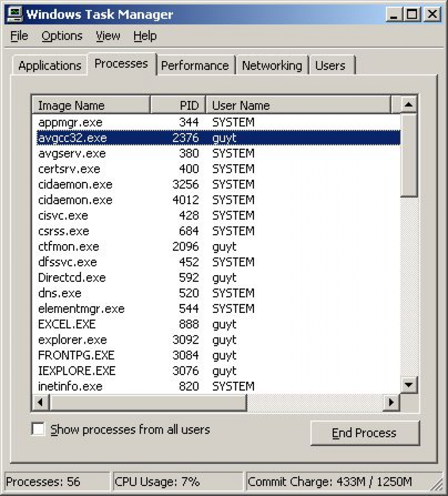
Task: Open the Help menu
Action: click(x=145, y=36)
